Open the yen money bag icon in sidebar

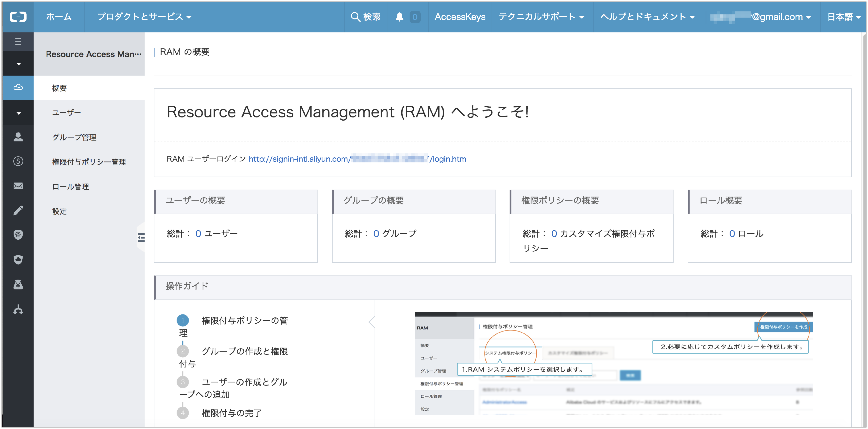(18, 284)
